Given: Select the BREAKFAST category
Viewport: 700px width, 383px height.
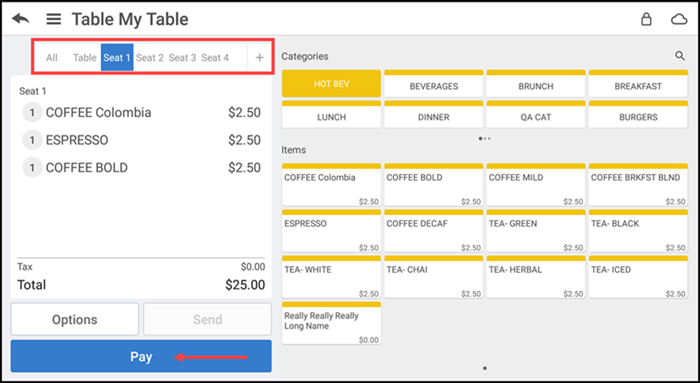Looking at the screenshot, I should pyautogui.click(x=638, y=83).
